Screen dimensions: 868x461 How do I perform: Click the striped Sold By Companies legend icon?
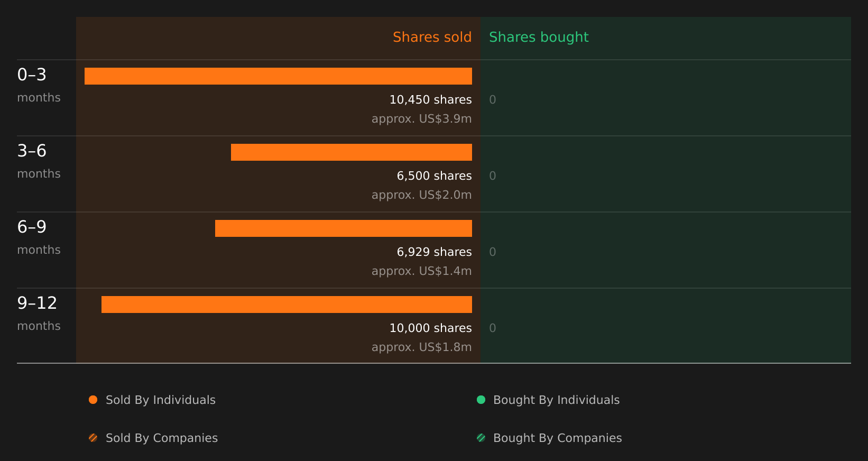tap(93, 438)
